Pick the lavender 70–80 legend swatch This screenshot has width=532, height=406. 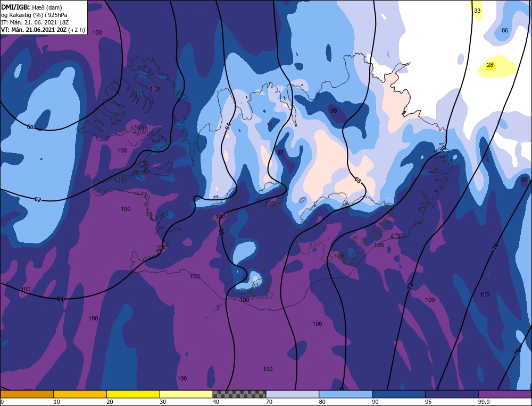pyautogui.click(x=293, y=394)
